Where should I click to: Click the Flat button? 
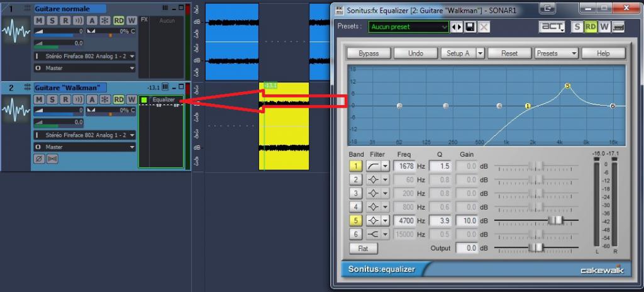click(x=364, y=249)
